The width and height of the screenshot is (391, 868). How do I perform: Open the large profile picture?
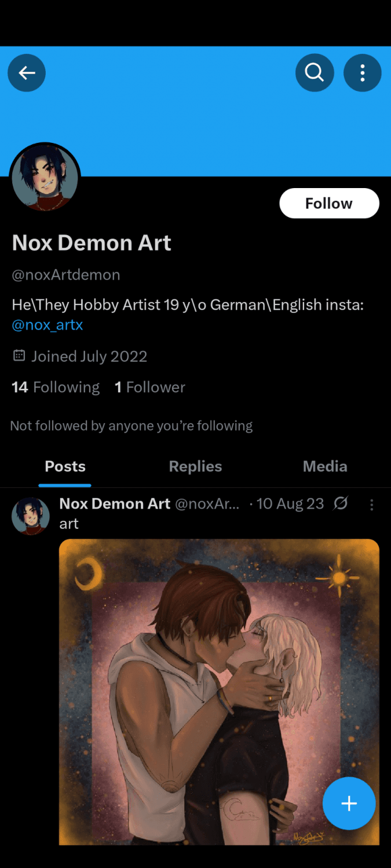pyautogui.click(x=45, y=178)
